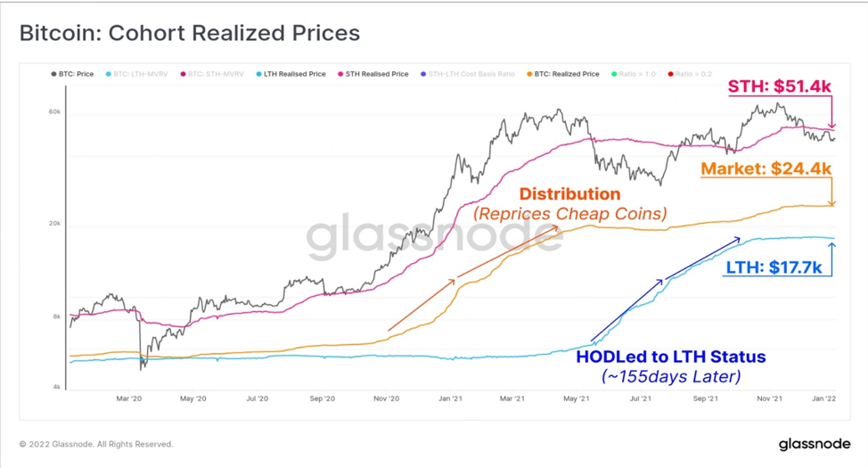Screen dimensions: 868x468
Task: Click the glassnode watermark in chart center
Action: 435,236
